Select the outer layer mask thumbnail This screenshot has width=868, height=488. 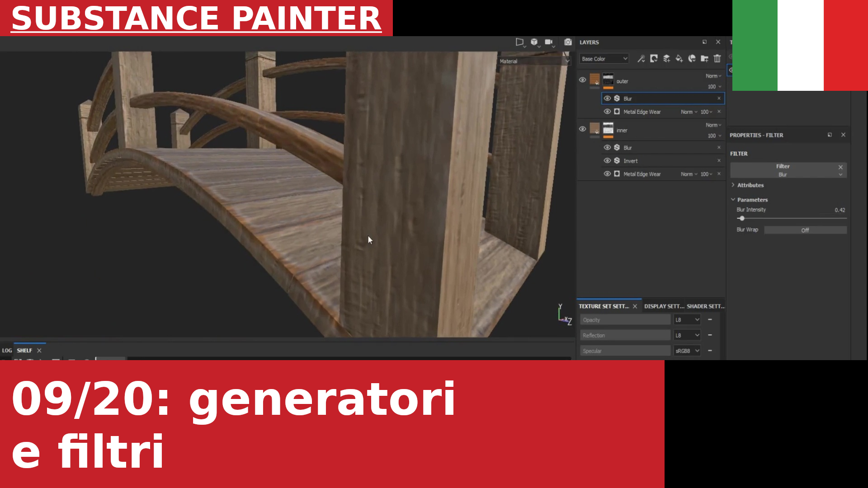[608, 79]
